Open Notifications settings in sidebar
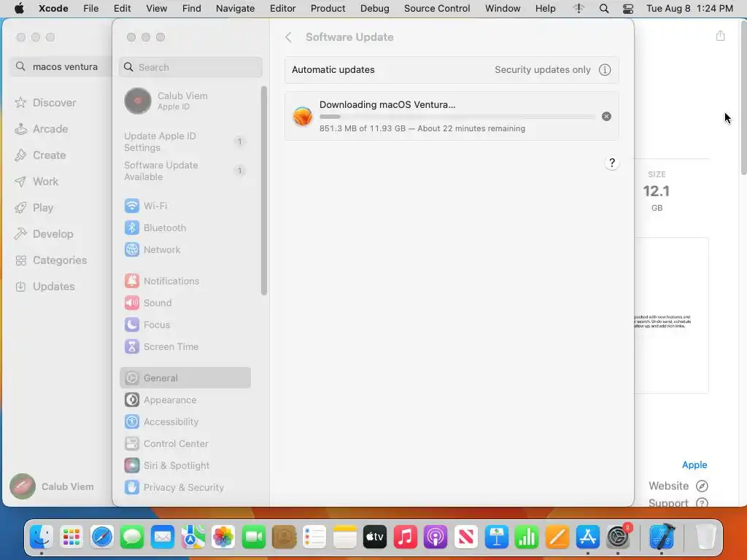747x560 pixels. (x=185, y=281)
